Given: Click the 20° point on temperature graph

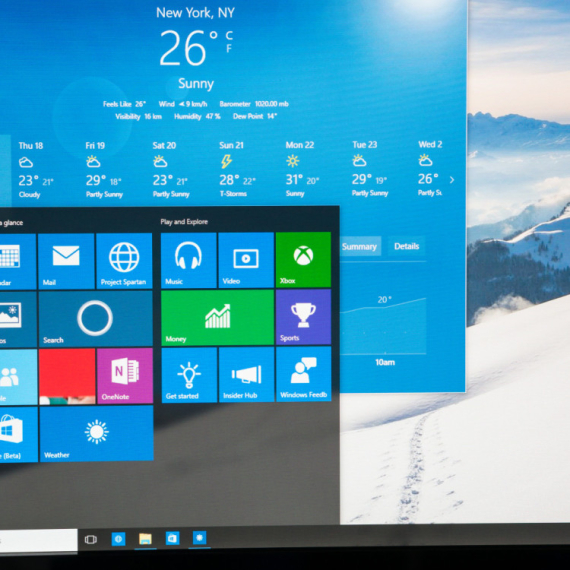Looking at the screenshot, I should 384,300.
